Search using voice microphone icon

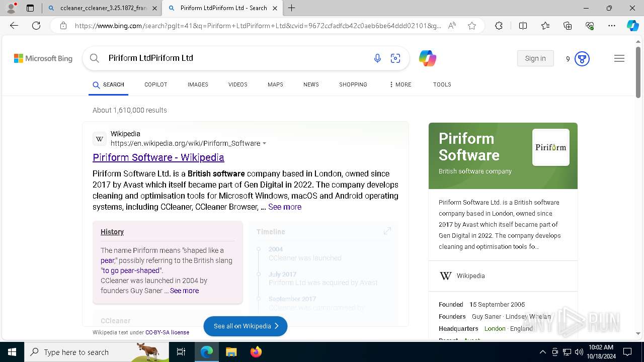tap(377, 58)
